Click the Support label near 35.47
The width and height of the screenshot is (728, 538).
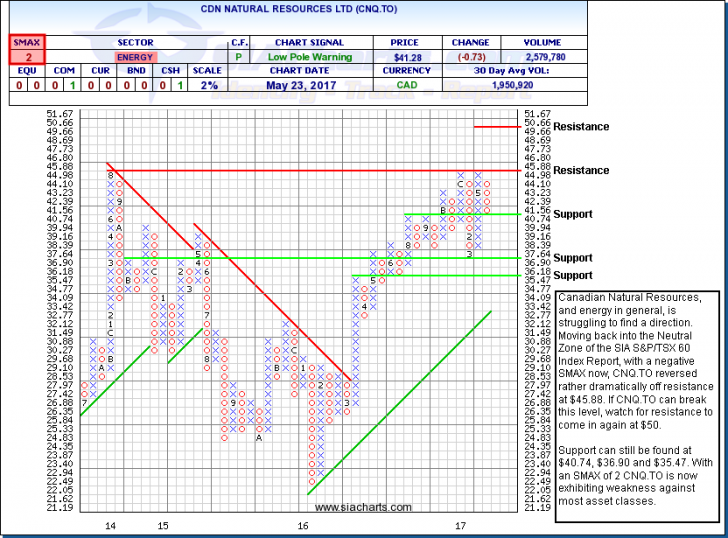click(573, 275)
